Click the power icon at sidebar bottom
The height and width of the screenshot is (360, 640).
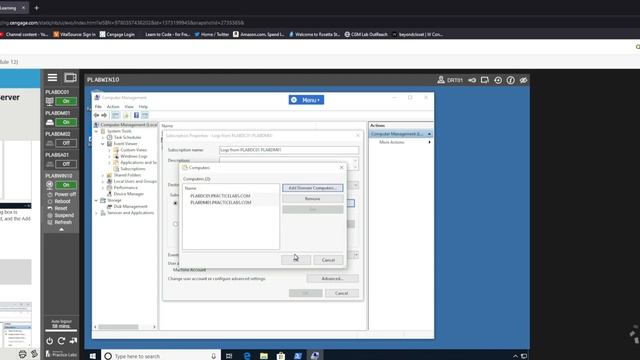coord(49,341)
